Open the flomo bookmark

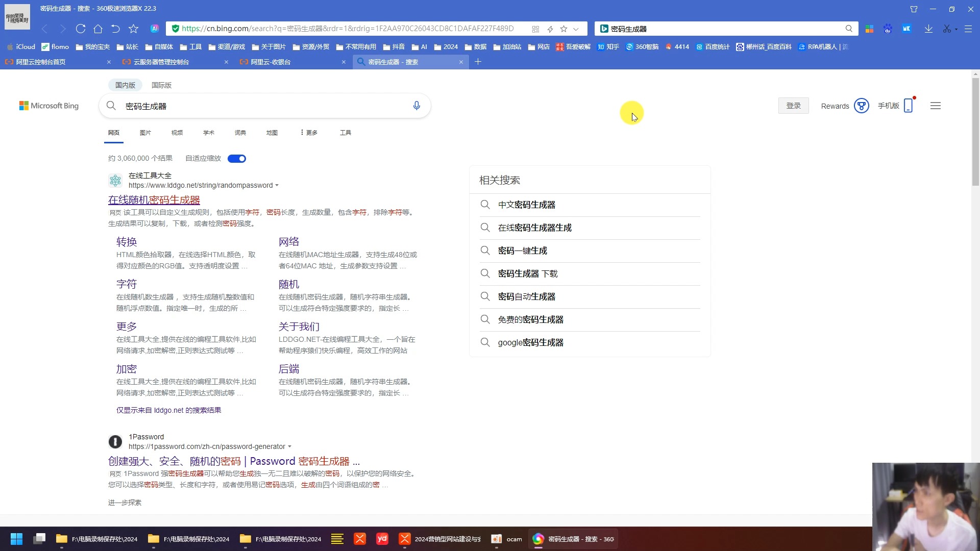coord(55,46)
